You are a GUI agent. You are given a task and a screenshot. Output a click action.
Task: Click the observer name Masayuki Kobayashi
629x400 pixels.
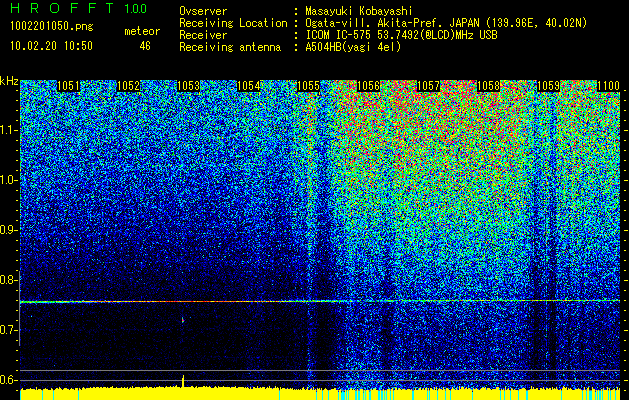[358, 11]
